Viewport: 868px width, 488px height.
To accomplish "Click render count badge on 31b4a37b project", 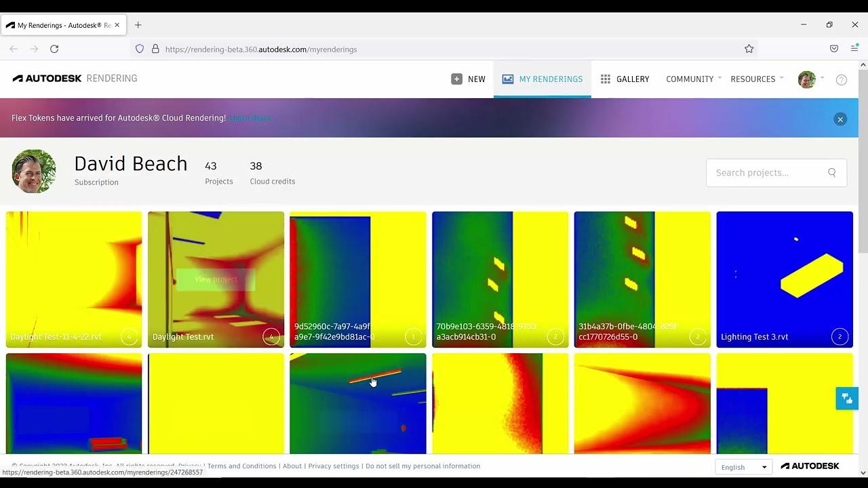I will (x=697, y=337).
